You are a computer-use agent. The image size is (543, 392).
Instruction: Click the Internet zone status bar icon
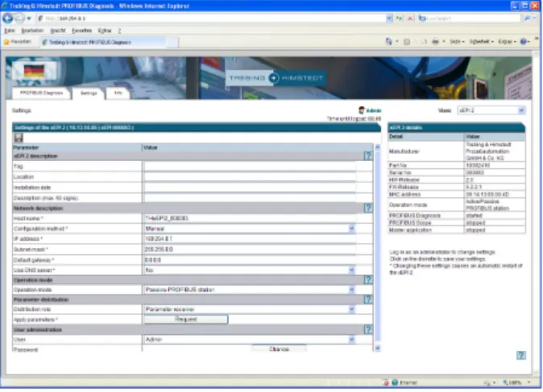[x=395, y=382]
